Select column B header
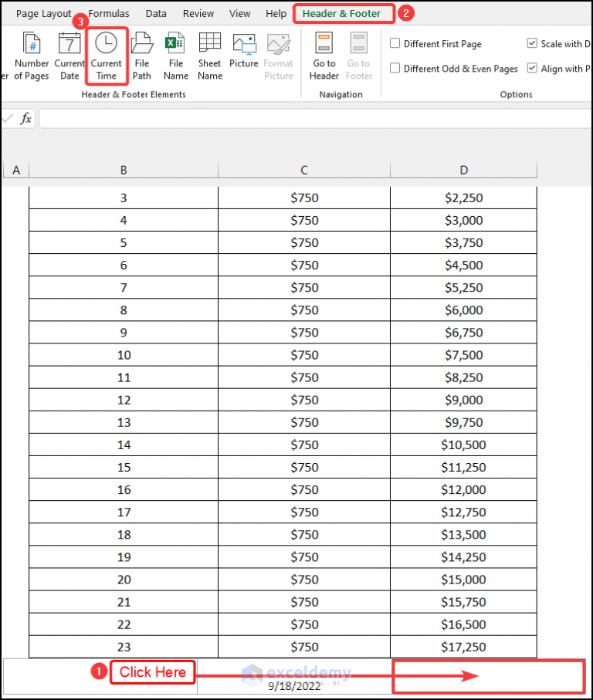 tap(124, 170)
